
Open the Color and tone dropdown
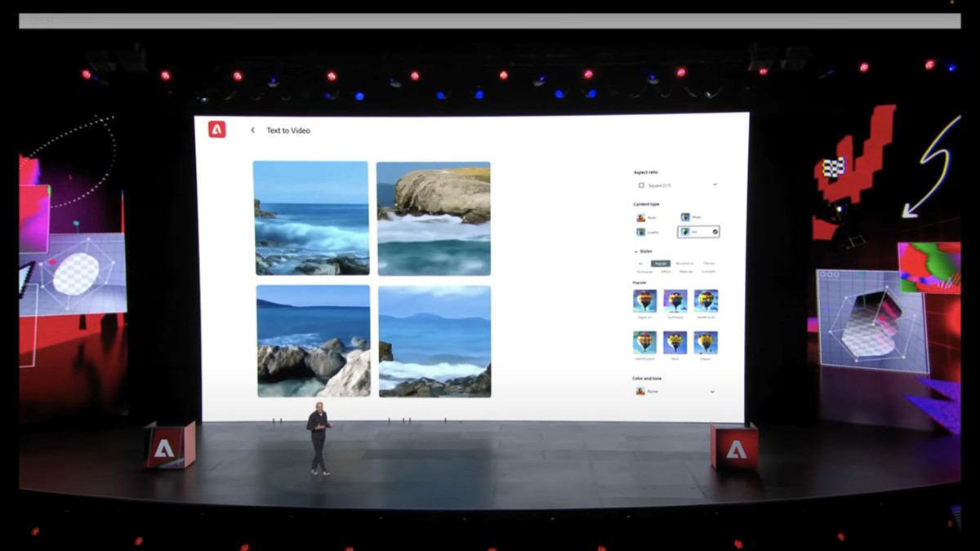[710, 389]
